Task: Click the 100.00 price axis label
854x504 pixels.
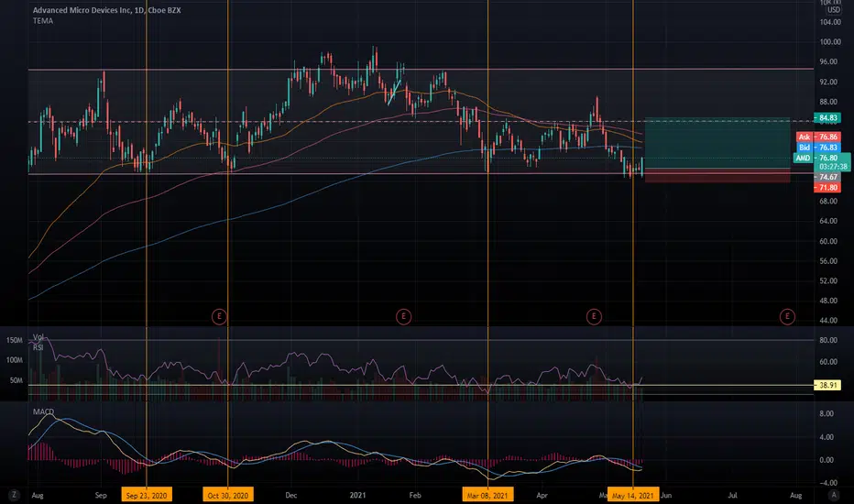Action: (830, 42)
